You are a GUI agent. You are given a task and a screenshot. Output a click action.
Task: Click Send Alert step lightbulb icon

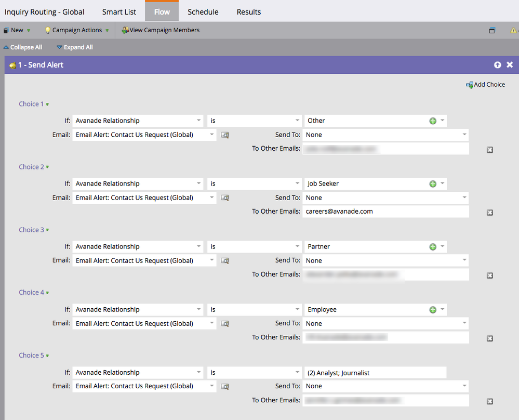click(x=12, y=65)
